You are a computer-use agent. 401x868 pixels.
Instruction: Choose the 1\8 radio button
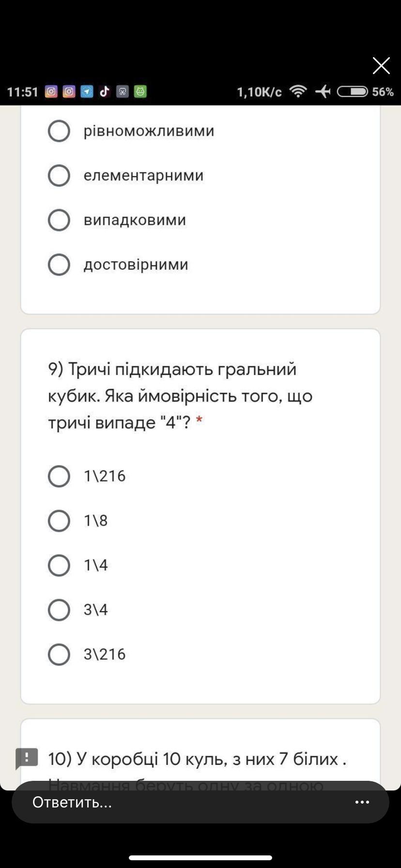(x=59, y=521)
